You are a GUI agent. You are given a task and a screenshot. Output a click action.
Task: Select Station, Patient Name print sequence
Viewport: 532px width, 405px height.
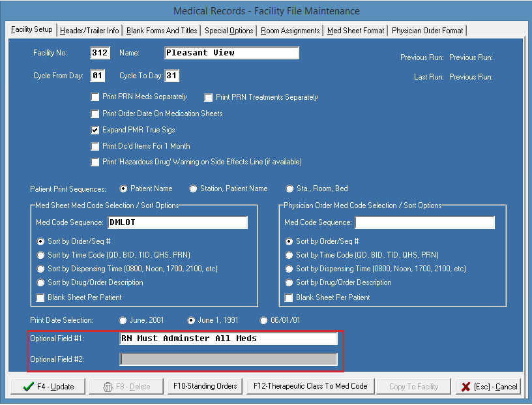tap(193, 189)
